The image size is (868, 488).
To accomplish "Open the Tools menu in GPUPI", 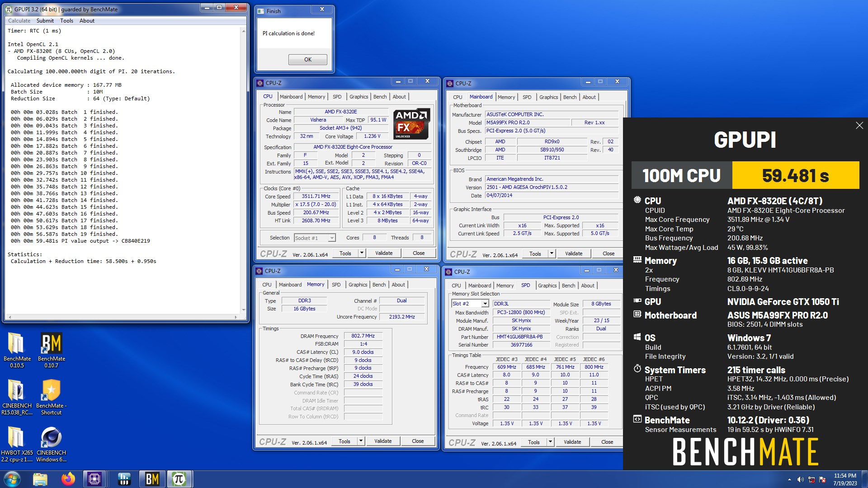I will pos(66,21).
